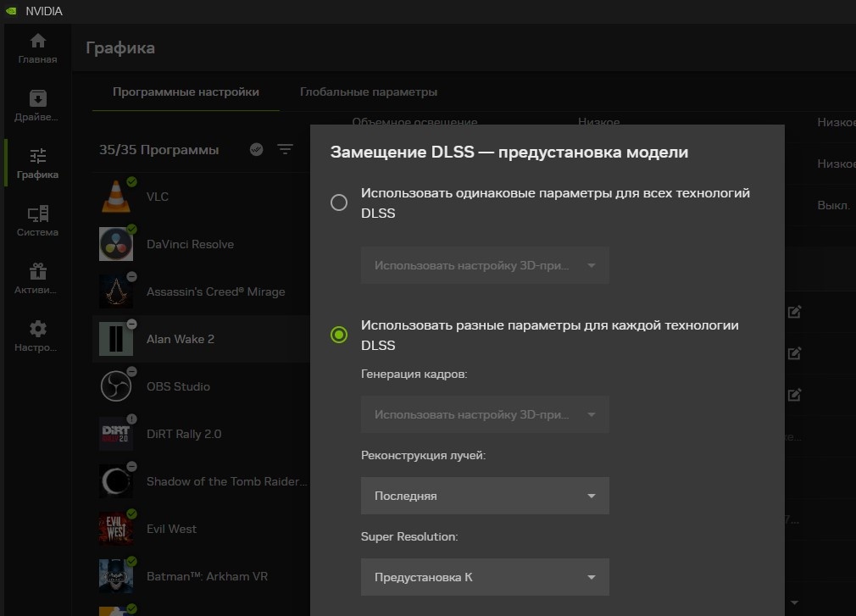Screen dimensions: 856x616
Task: Select DaVinci Resolve in program list
Action: coord(190,244)
